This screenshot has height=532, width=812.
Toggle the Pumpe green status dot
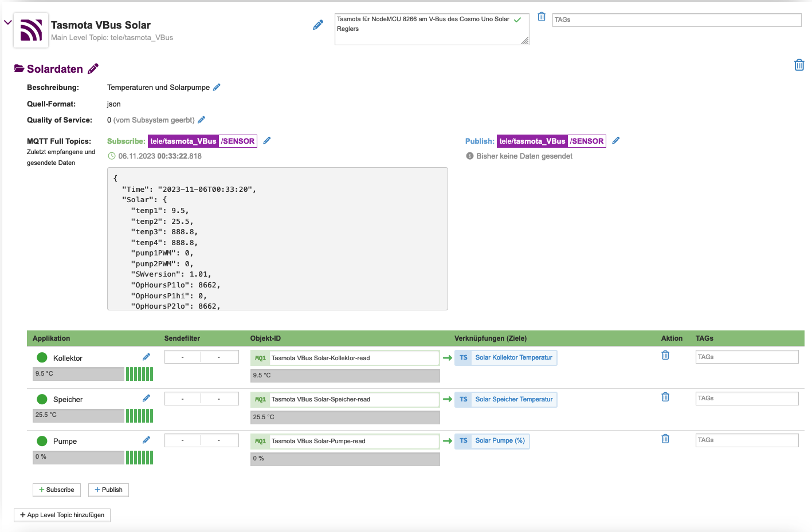click(42, 441)
